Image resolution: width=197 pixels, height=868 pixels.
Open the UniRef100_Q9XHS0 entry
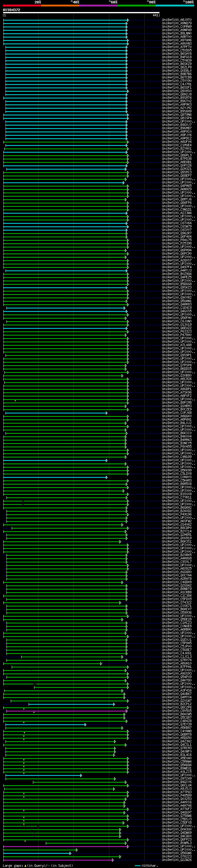click(177, 91)
